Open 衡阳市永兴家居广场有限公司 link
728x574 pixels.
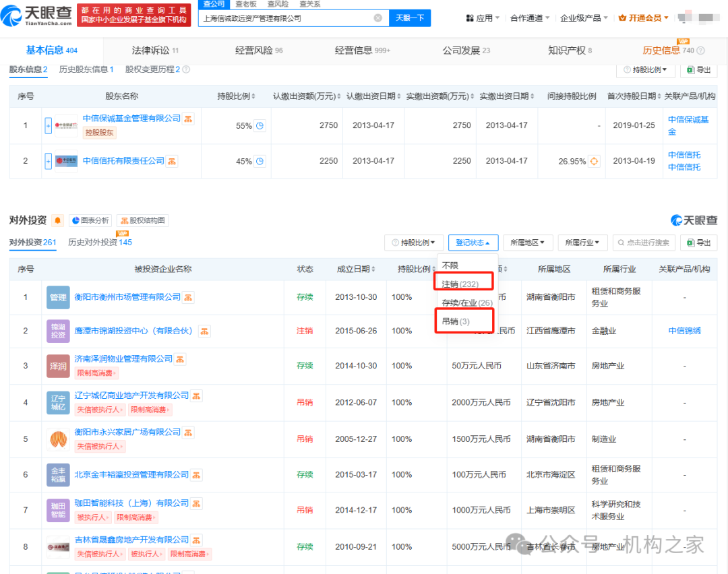tap(127, 432)
